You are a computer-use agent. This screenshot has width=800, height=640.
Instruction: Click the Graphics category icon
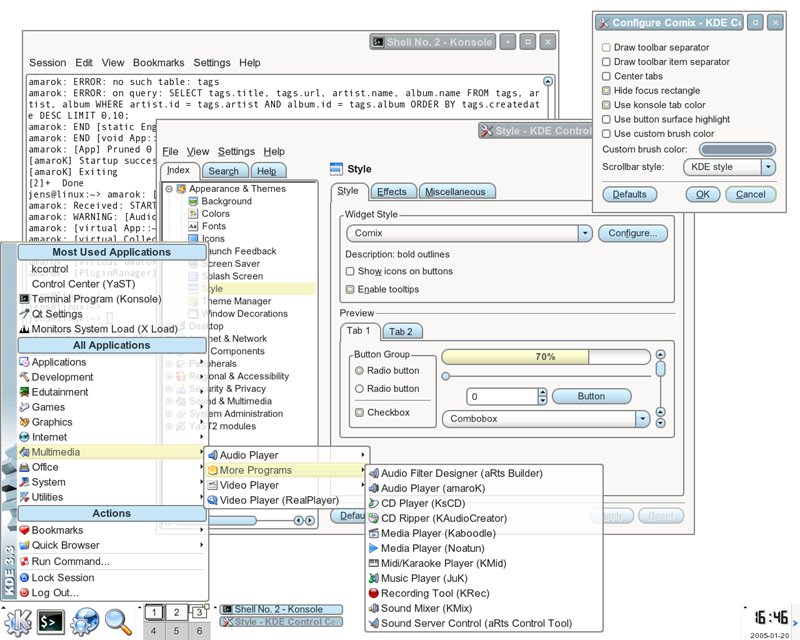point(24,422)
